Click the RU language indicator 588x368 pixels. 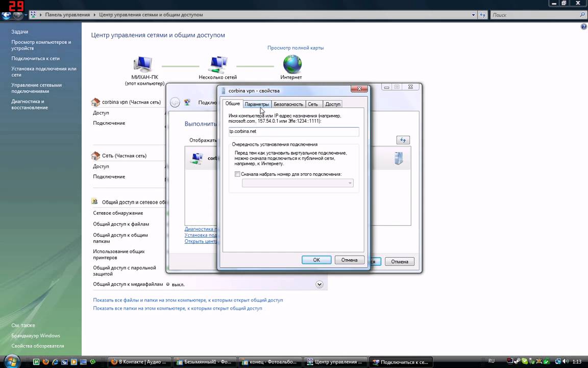coord(491,361)
